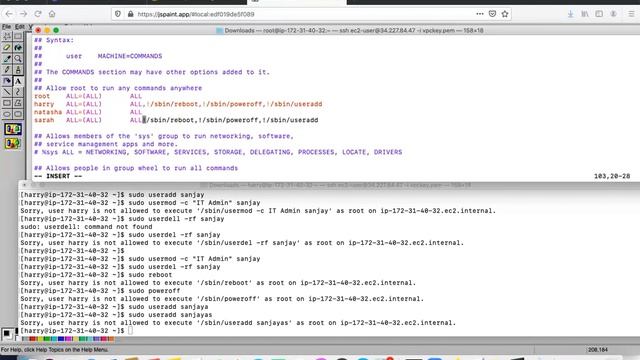
Task: Choose the Ellipse tool
Action: 7,114
